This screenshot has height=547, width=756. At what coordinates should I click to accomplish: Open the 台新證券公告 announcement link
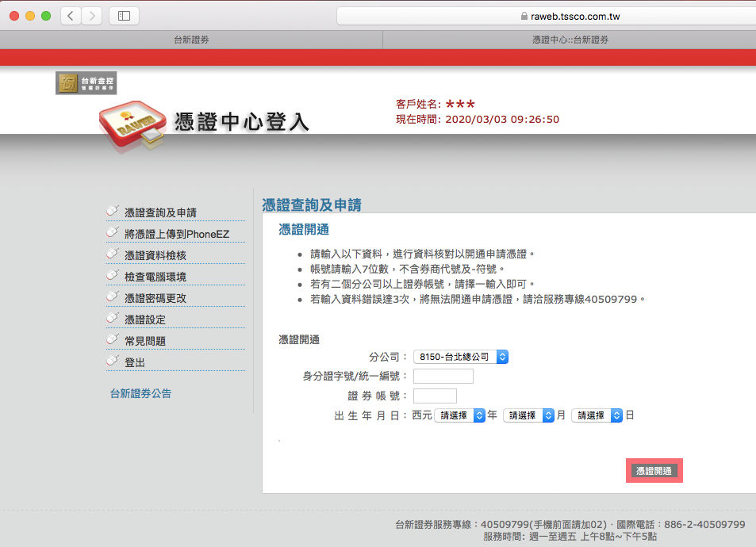click(x=140, y=393)
